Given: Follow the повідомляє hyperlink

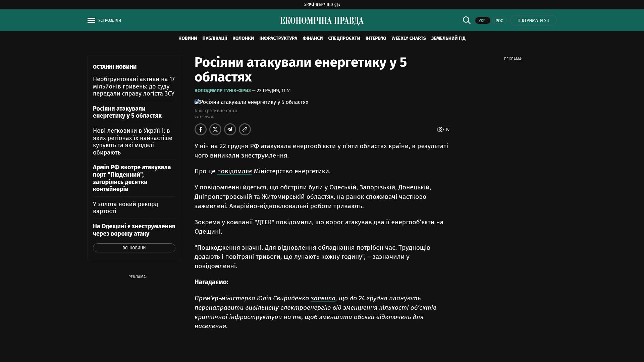Looking at the screenshot, I should tap(234, 171).
